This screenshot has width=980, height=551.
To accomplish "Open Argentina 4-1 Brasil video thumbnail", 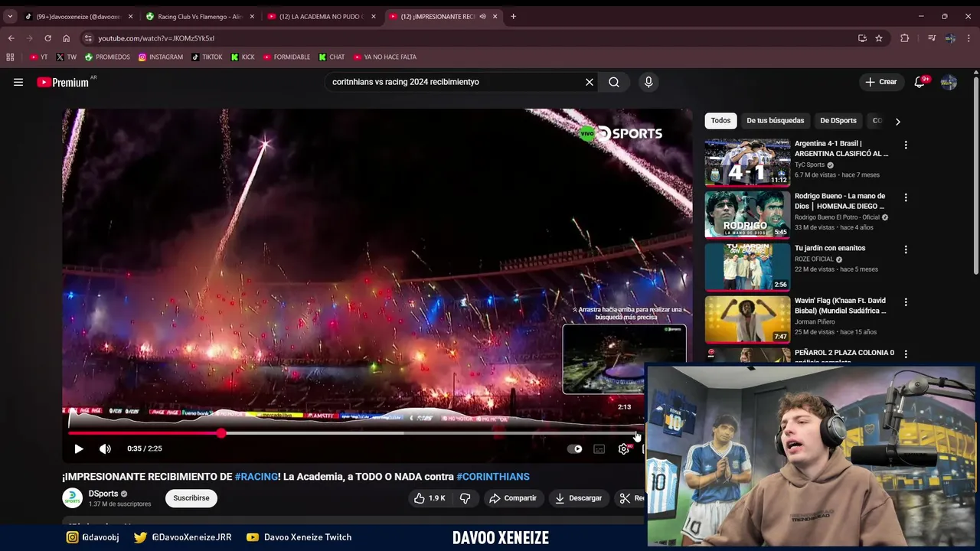I will click(747, 162).
